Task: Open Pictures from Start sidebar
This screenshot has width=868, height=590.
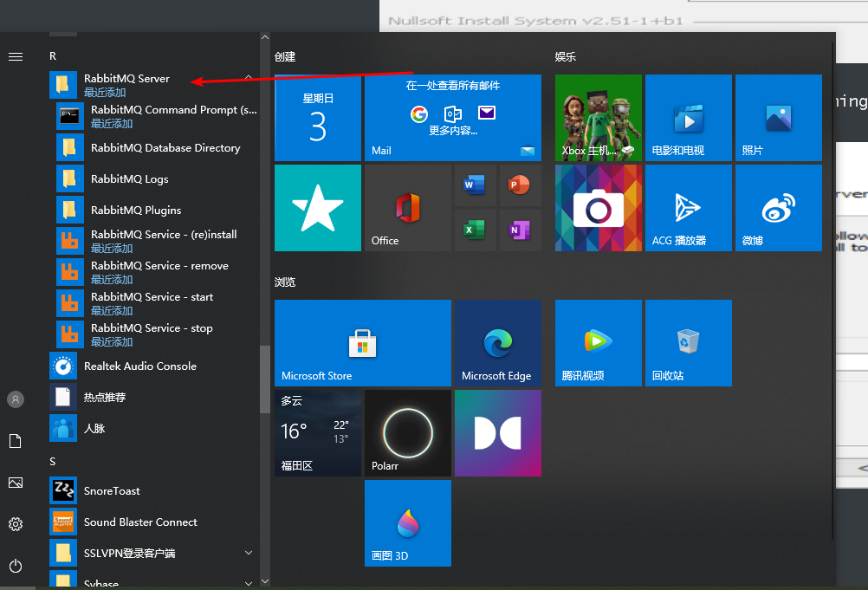Action: (x=16, y=483)
